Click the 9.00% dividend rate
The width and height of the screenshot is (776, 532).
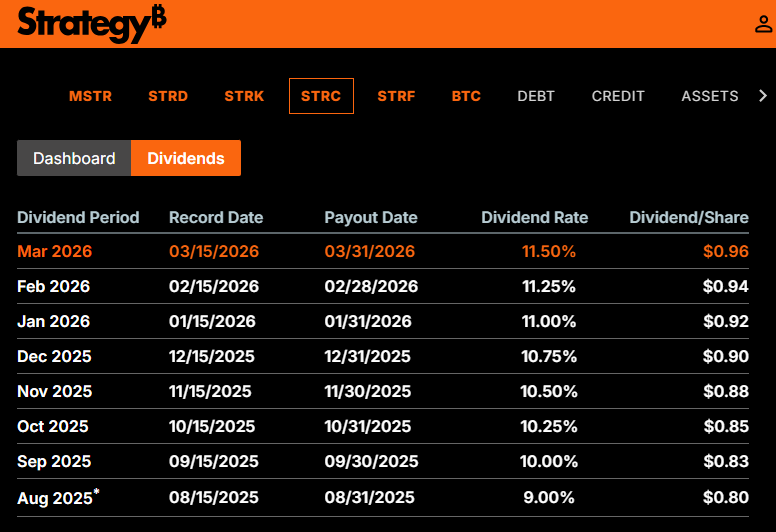(549, 497)
